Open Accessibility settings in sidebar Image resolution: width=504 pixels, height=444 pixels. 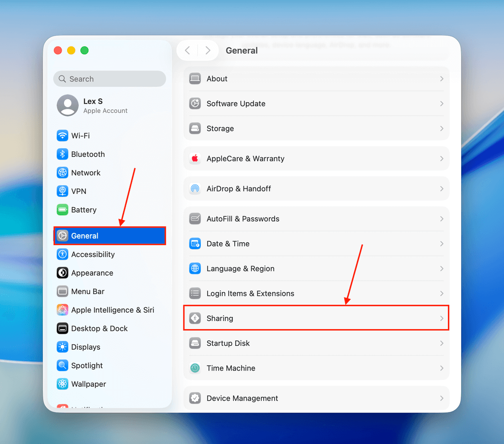[x=93, y=255]
